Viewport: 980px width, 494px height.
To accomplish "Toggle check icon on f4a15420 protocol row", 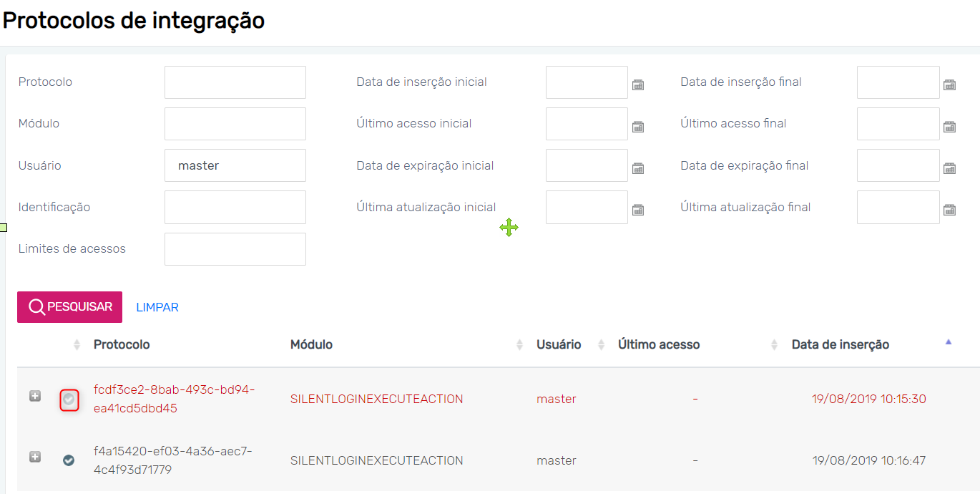I will click(x=69, y=460).
